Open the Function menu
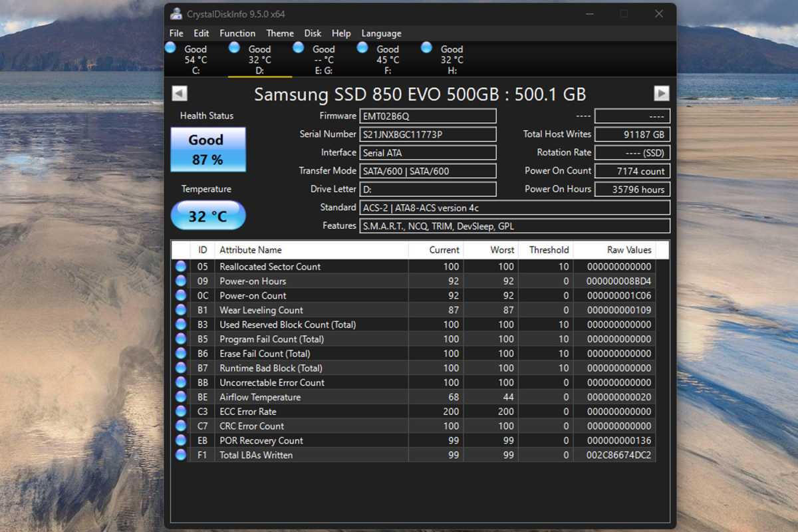The image size is (798, 532). tap(237, 33)
